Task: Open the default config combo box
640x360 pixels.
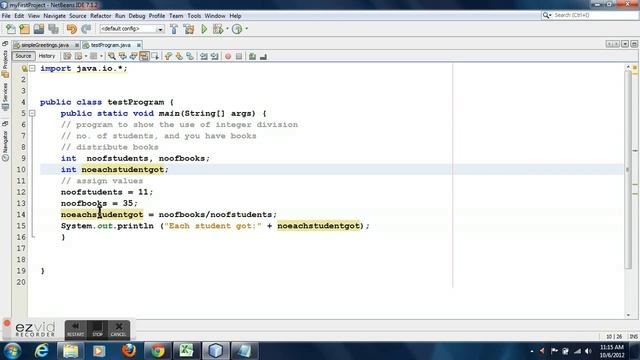Action: (132, 29)
